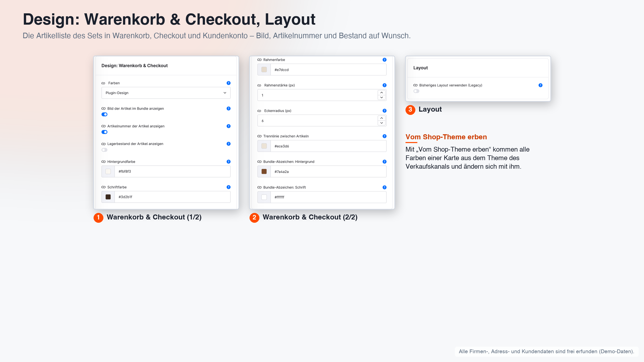Increase Rahmenstärke with up arrow
The width and height of the screenshot is (644, 362).
click(x=382, y=93)
